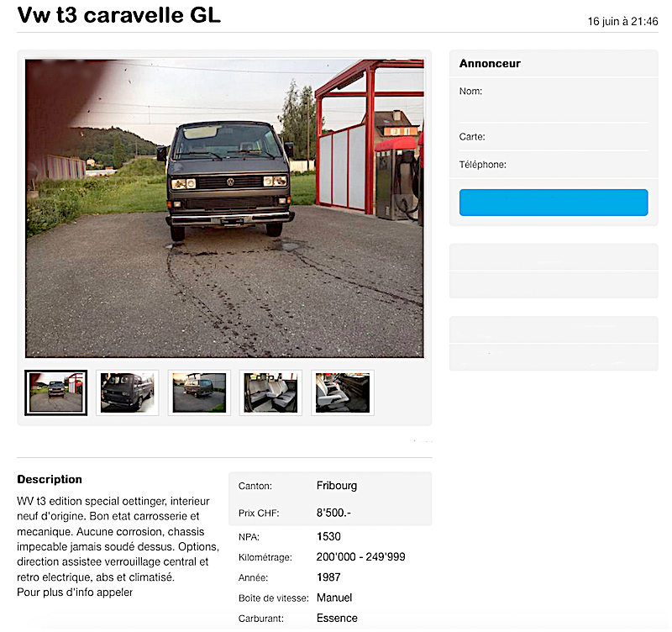Screen dimensions: 672x632
Task: Click the posting date 16 juin à 21:46
Action: (622, 22)
